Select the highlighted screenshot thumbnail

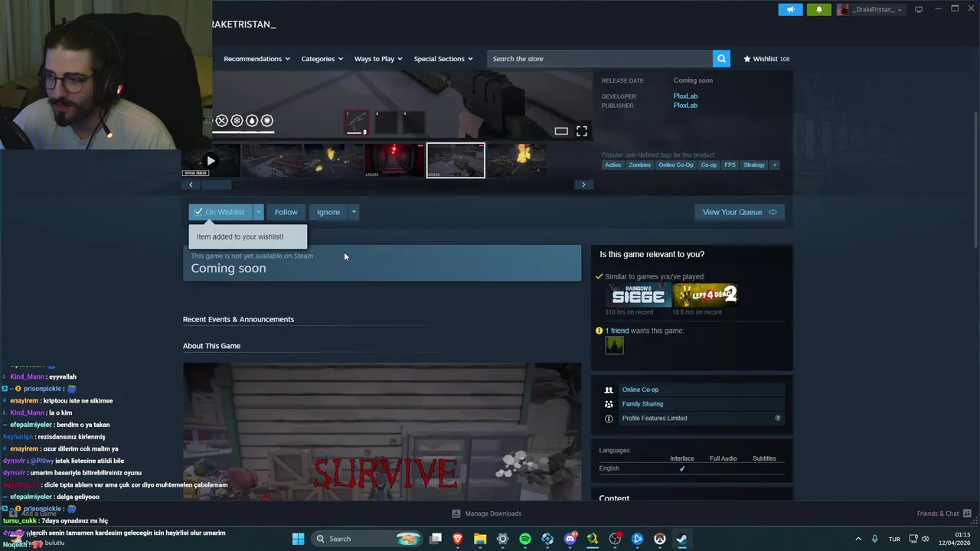456,161
